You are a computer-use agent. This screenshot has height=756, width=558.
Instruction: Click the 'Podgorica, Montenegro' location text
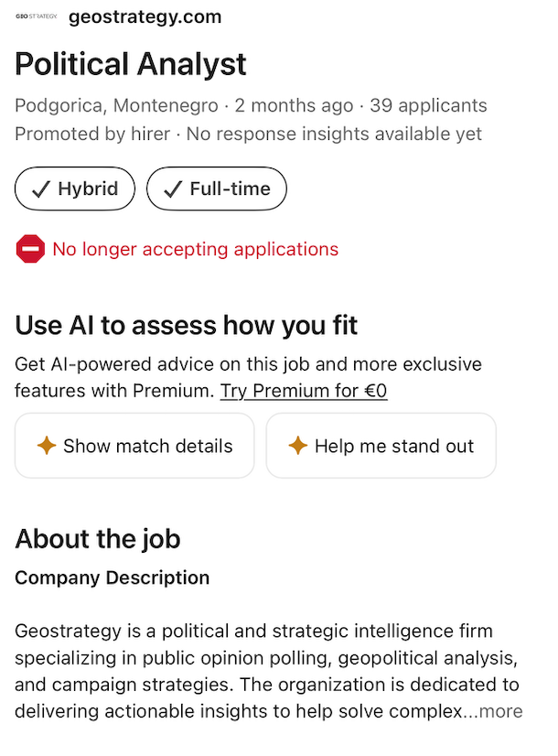(x=116, y=105)
